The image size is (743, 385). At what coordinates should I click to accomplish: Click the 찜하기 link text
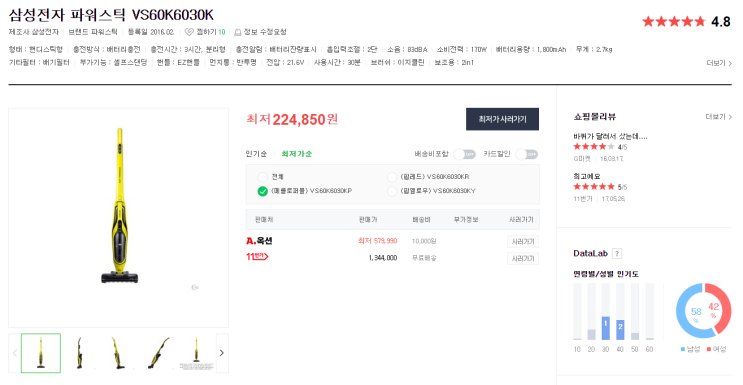[x=206, y=32]
